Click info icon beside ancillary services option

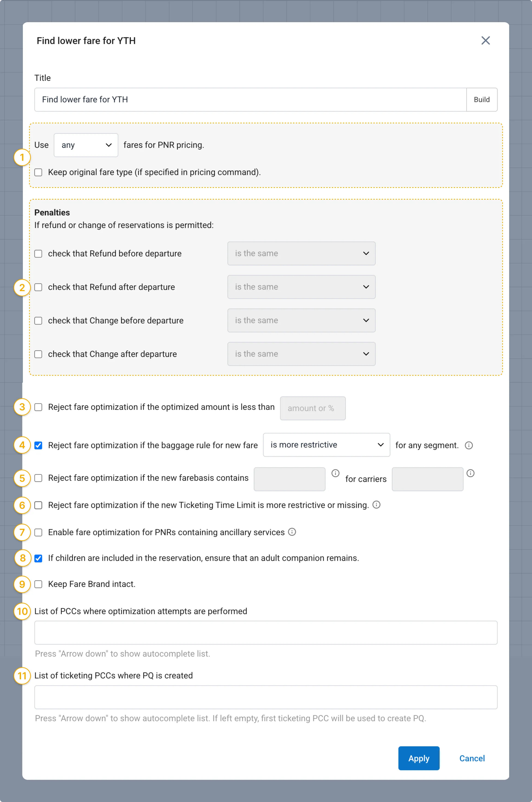coord(292,532)
